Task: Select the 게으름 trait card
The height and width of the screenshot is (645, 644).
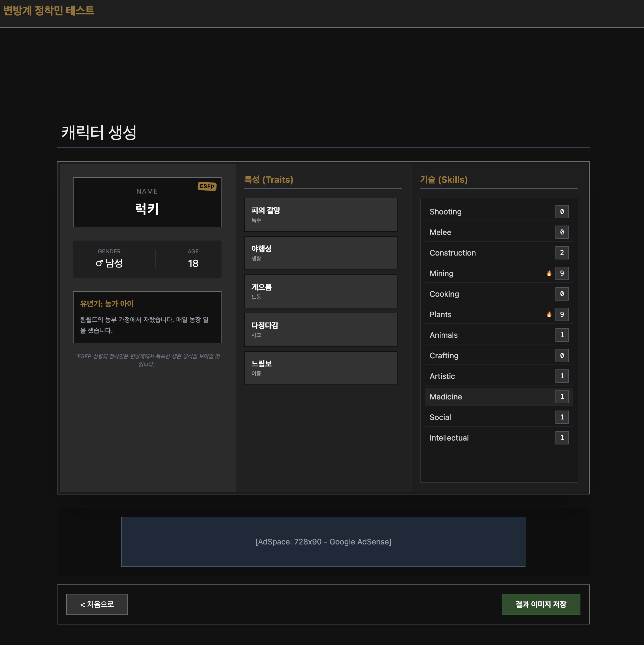Action: (320, 291)
